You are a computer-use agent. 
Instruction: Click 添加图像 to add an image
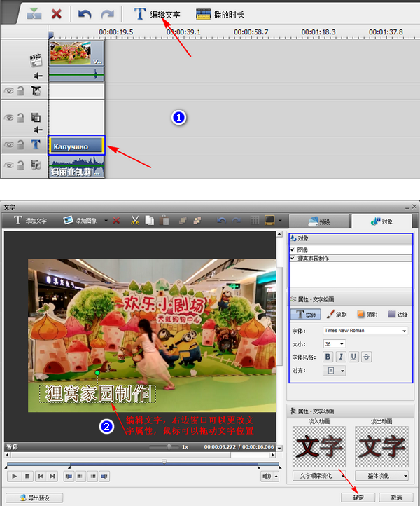[x=80, y=220]
